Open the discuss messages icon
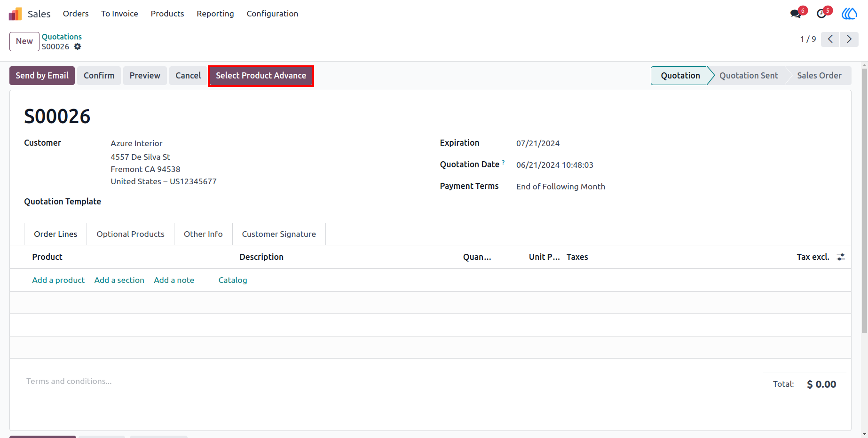868x438 pixels. (x=796, y=14)
